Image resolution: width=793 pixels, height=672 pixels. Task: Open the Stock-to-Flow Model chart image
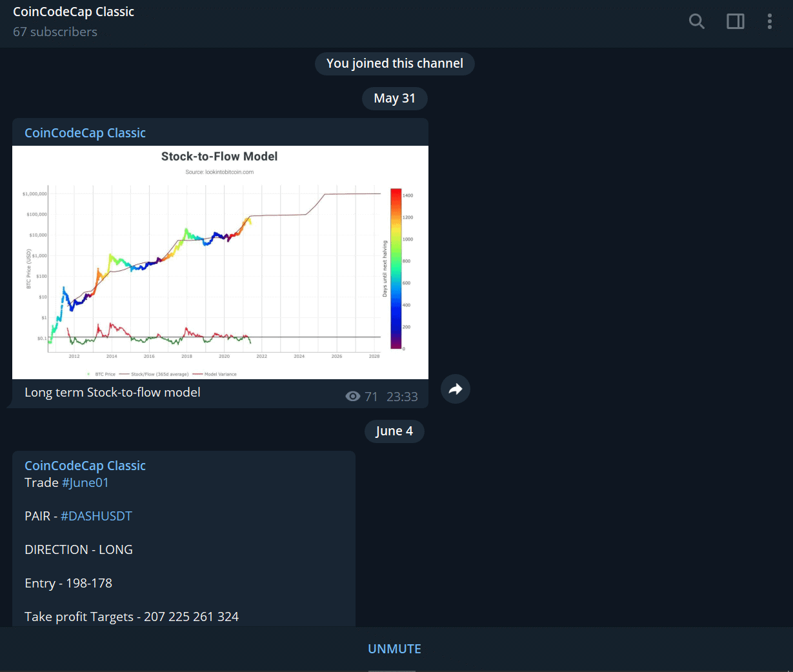pos(219,261)
